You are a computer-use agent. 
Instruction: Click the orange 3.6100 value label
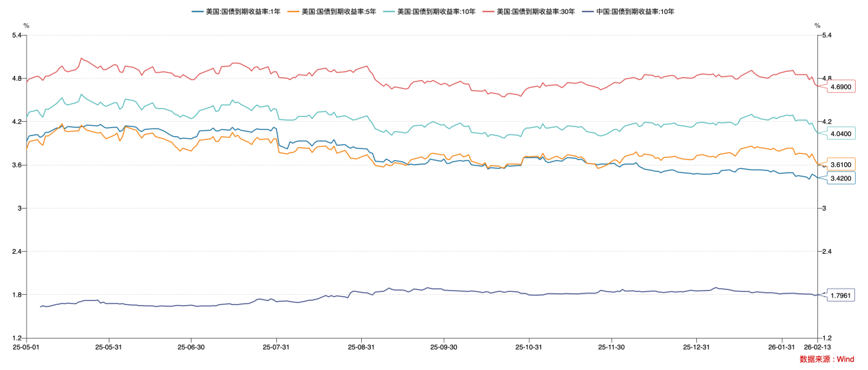[841, 165]
